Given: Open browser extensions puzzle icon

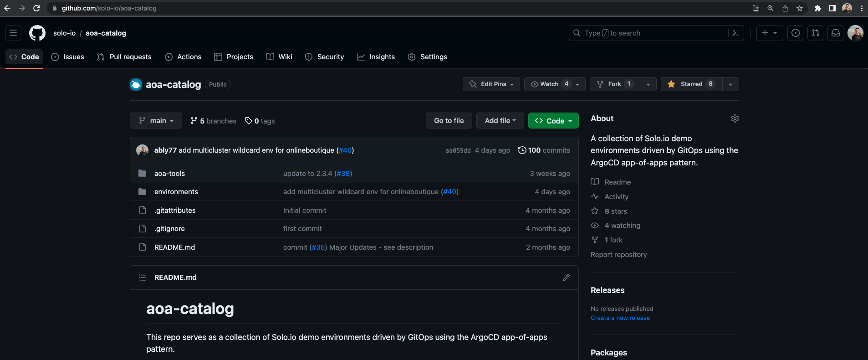Looking at the screenshot, I should coord(818,8).
